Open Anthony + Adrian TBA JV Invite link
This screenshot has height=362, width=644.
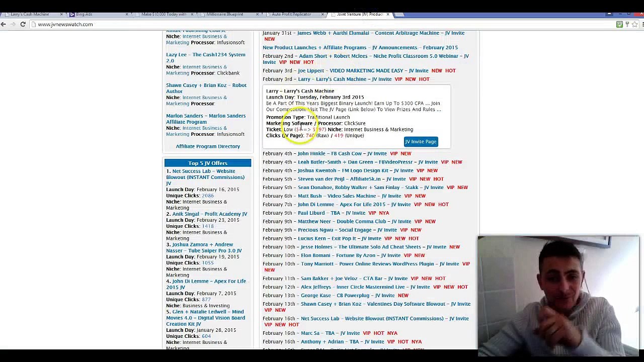(342, 342)
